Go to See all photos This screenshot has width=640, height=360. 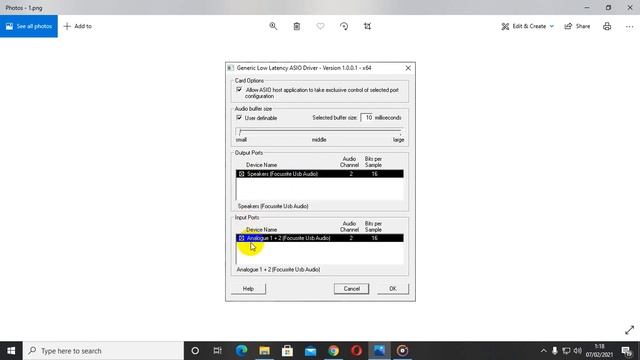[x=29, y=26]
